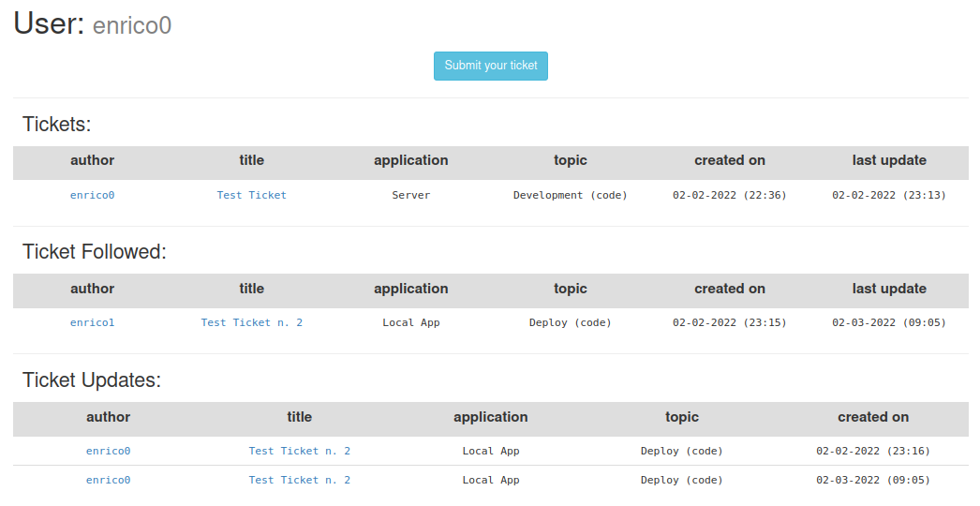
Task: Click the Ticket Followed: section heading
Action: pos(95,251)
